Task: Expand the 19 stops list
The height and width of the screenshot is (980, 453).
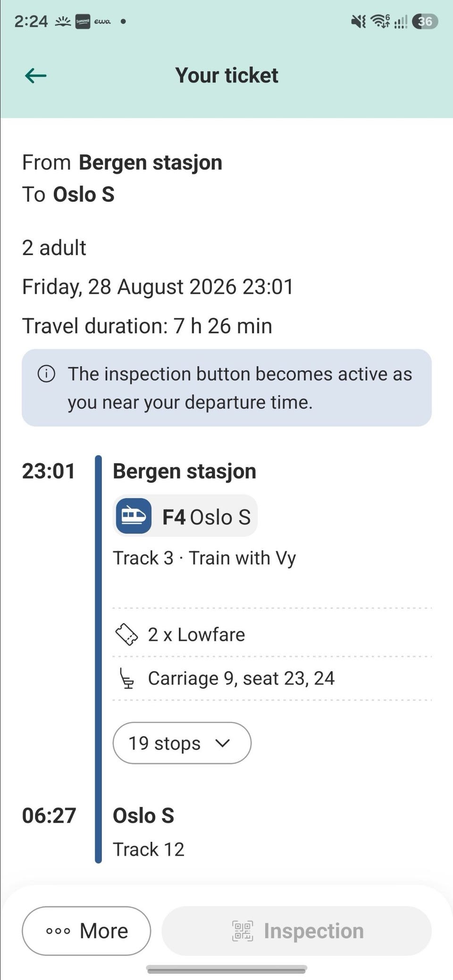Action: point(182,743)
